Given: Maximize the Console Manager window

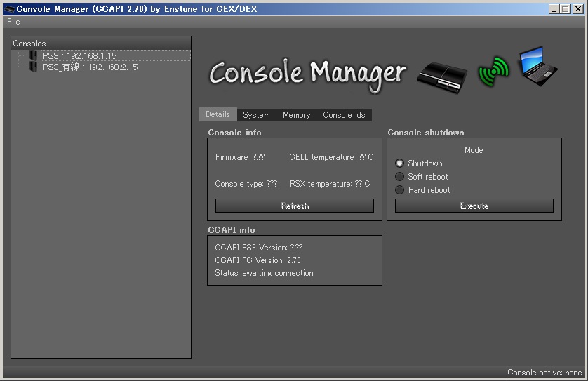Looking at the screenshot, I should (x=566, y=9).
